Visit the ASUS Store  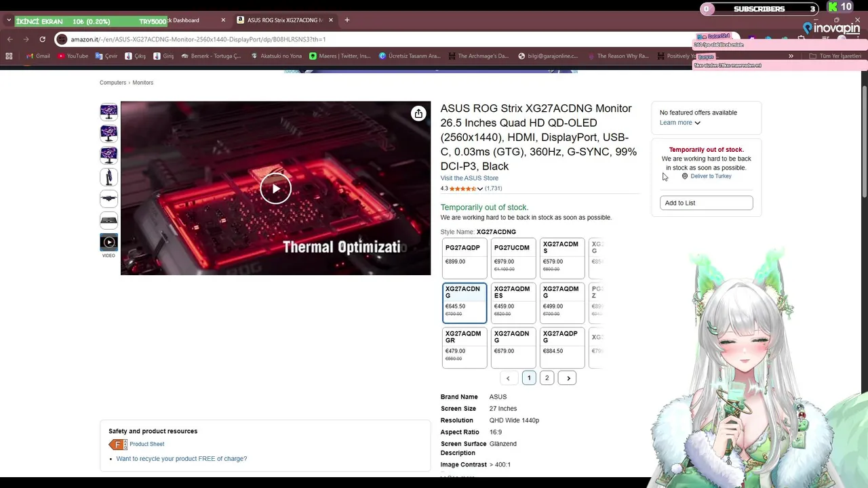click(469, 178)
